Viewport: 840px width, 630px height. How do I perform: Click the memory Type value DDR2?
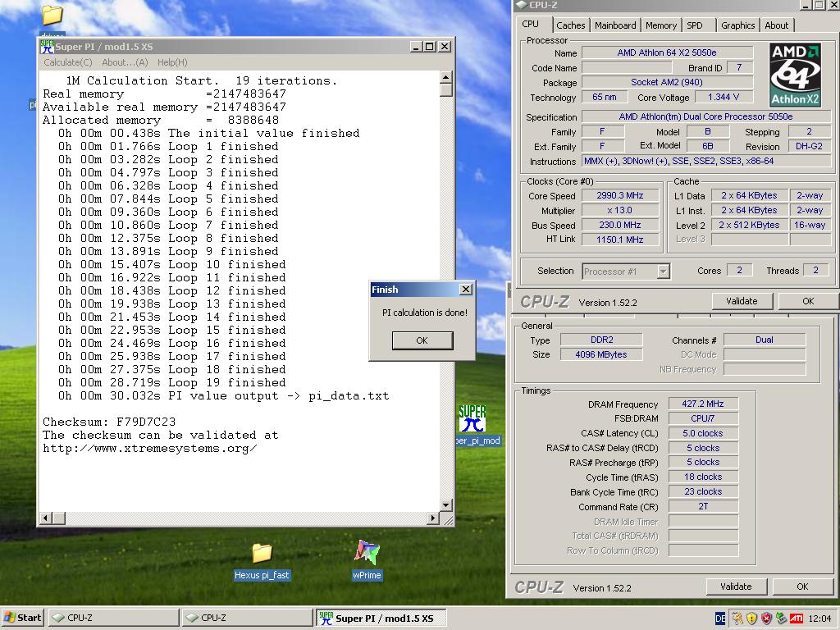pos(601,340)
